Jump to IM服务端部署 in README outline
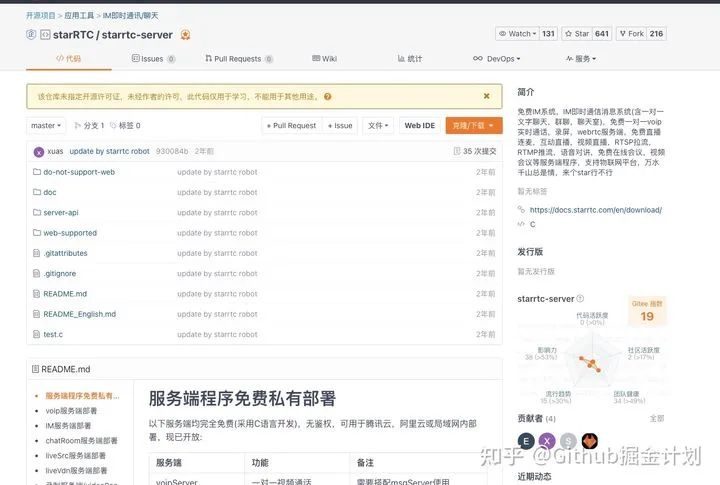The image size is (720, 485). click(68, 426)
